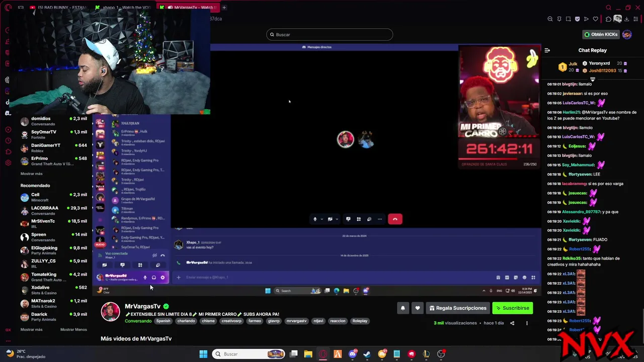
Task: Open OBS Studio icon in the taskbar
Action: coord(441,354)
